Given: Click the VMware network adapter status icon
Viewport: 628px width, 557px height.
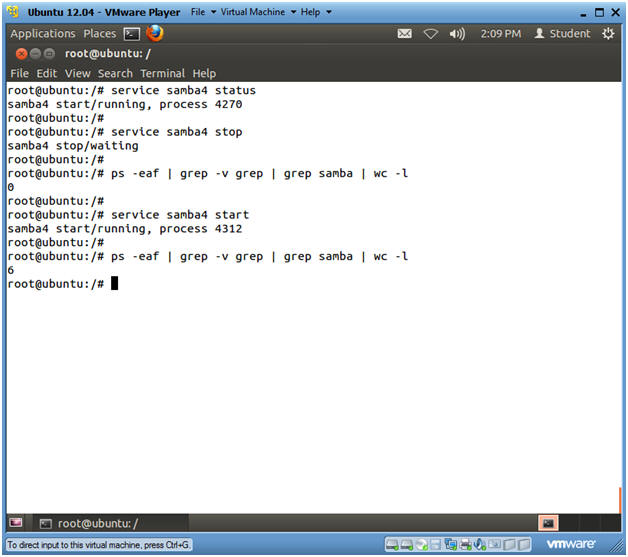Looking at the screenshot, I should coord(451,545).
